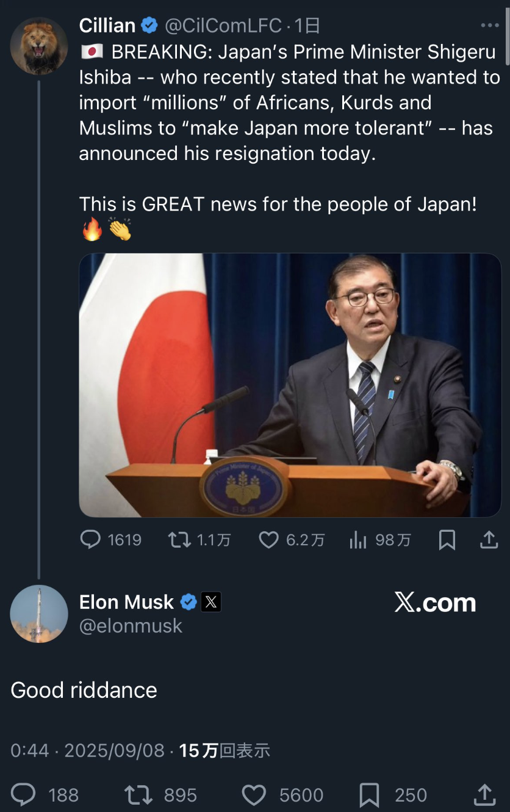Open the @CilComLFC handle link
The height and width of the screenshot is (812, 510).
coord(224,26)
